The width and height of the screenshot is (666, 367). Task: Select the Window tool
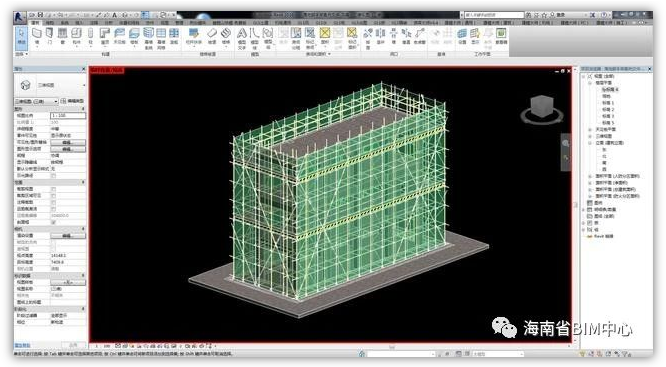pos(62,37)
